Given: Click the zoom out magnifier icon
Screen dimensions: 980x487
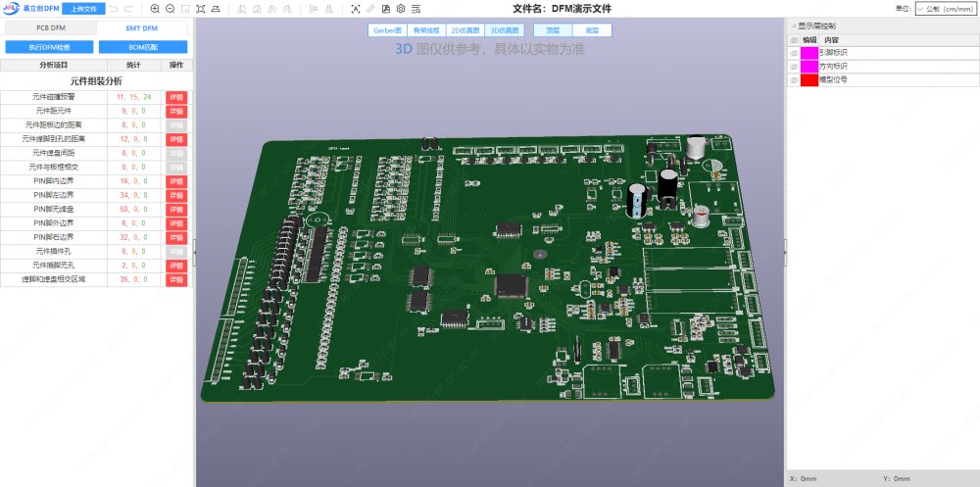Looking at the screenshot, I should (170, 9).
